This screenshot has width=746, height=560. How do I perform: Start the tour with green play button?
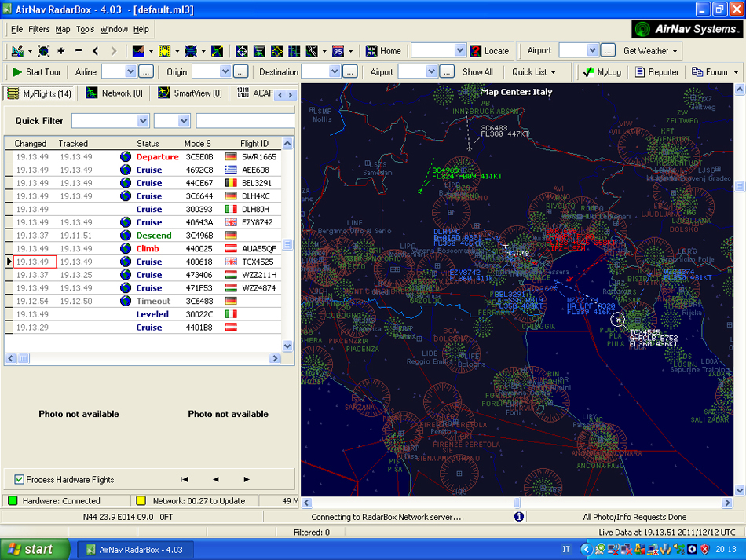tap(37, 71)
